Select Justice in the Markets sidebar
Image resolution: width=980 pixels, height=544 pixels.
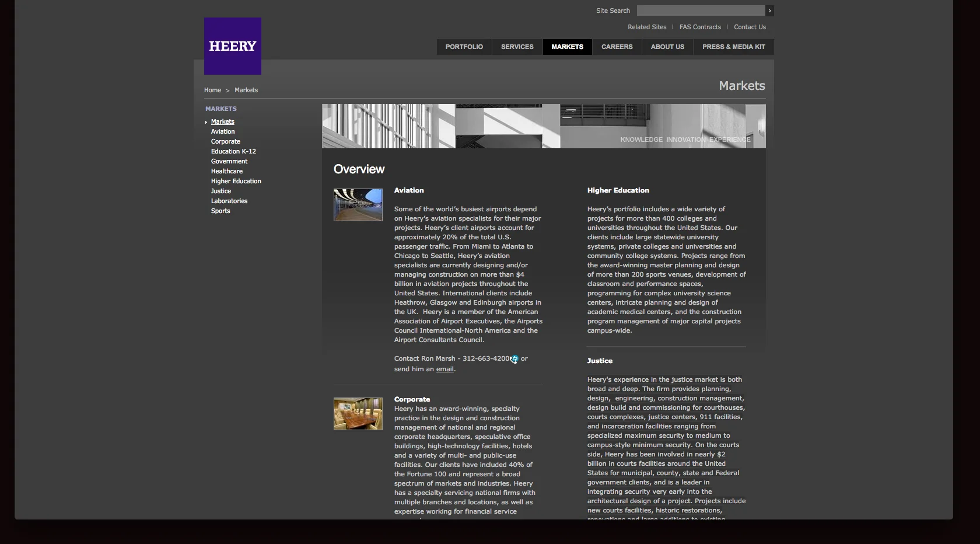coord(220,191)
